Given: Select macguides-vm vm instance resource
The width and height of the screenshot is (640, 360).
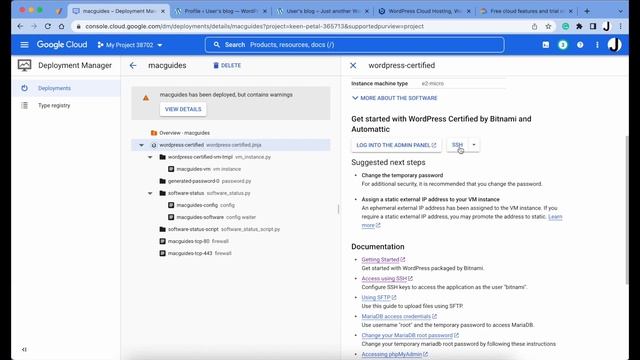Looking at the screenshot, I should pyautogui.click(x=231, y=169).
